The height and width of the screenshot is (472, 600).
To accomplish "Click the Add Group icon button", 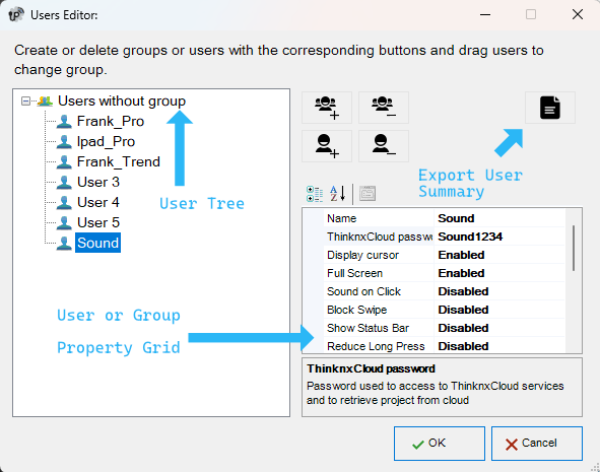I will tap(327, 108).
